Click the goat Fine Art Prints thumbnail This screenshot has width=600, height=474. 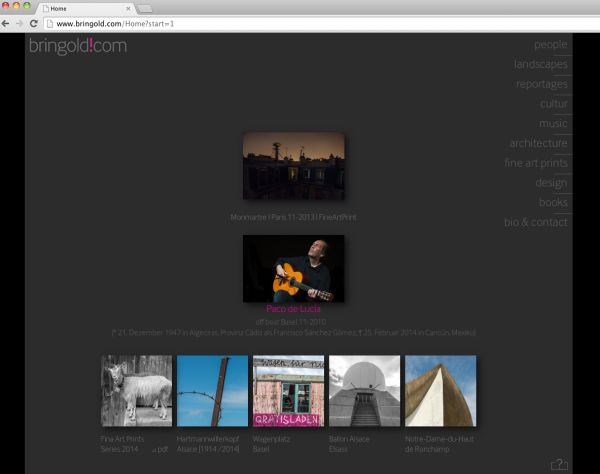(136, 390)
